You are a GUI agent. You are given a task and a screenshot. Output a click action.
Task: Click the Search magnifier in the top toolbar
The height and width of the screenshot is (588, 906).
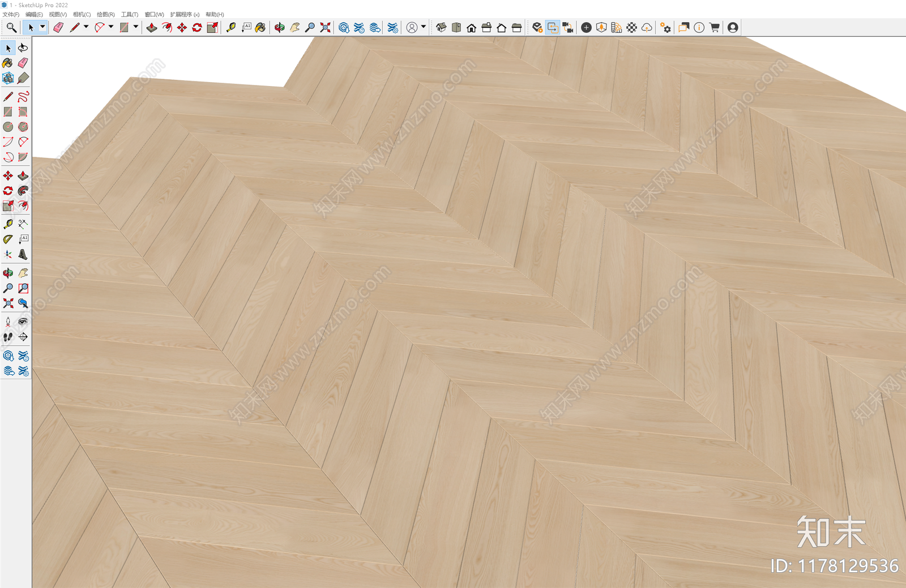pos(11,27)
